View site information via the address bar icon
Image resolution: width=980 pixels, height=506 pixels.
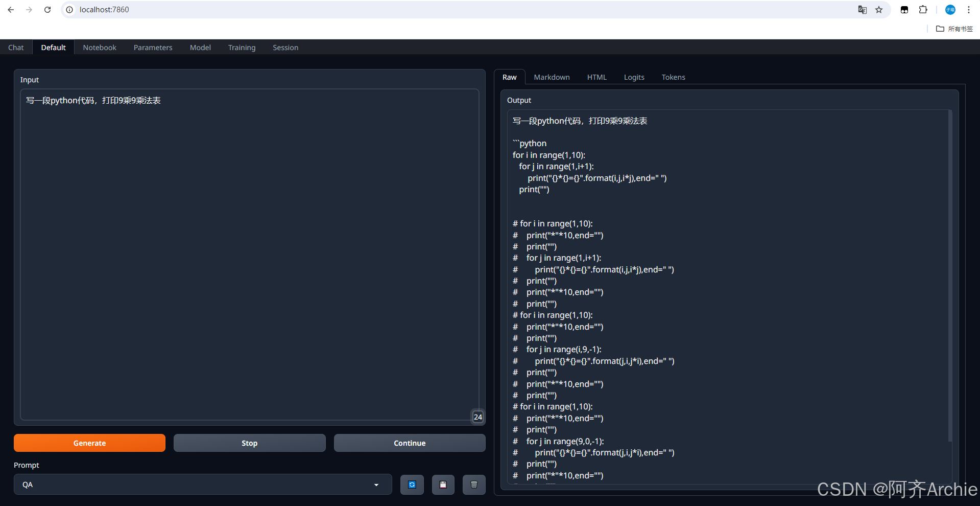[x=68, y=10]
